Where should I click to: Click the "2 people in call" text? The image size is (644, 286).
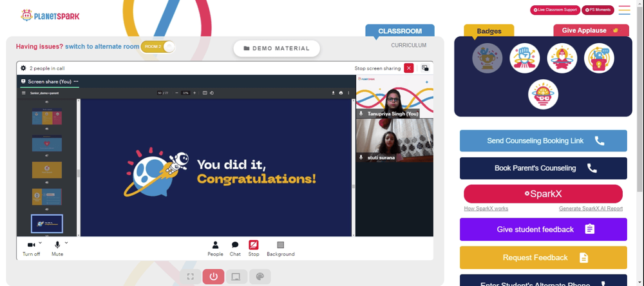[47, 68]
